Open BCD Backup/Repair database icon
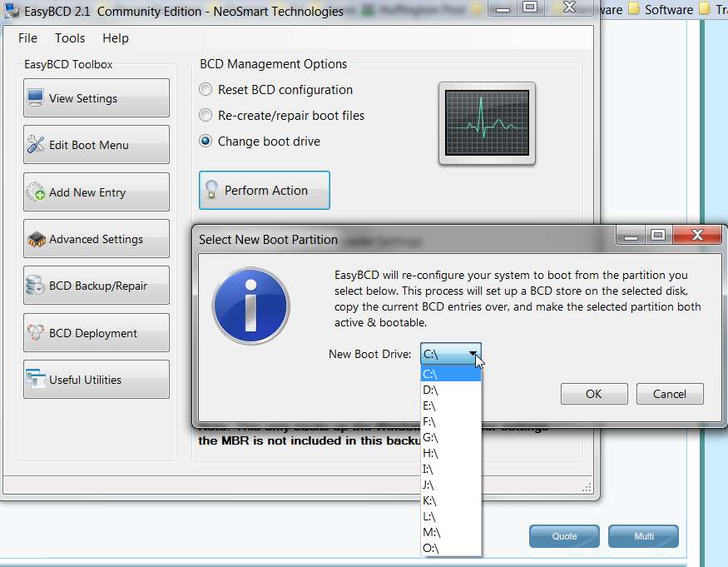The height and width of the screenshot is (567, 728). (x=35, y=286)
